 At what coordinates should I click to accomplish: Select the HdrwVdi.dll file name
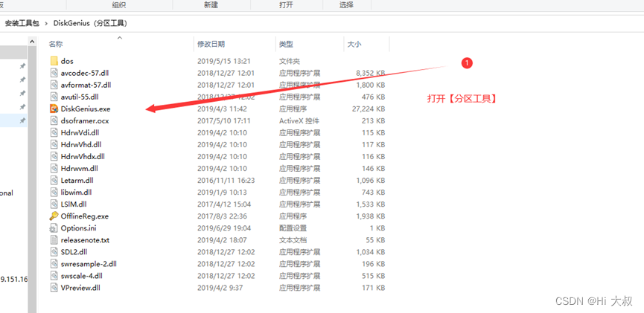pyautogui.click(x=80, y=132)
